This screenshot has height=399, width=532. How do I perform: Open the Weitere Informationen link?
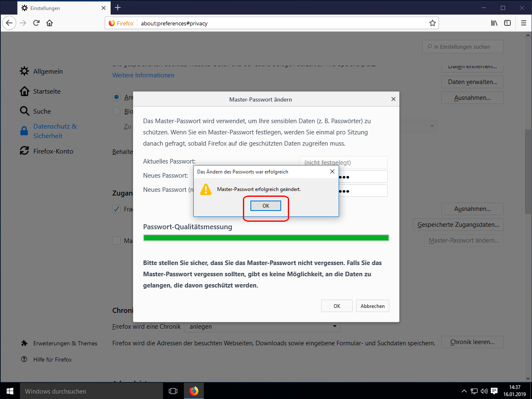click(x=143, y=75)
